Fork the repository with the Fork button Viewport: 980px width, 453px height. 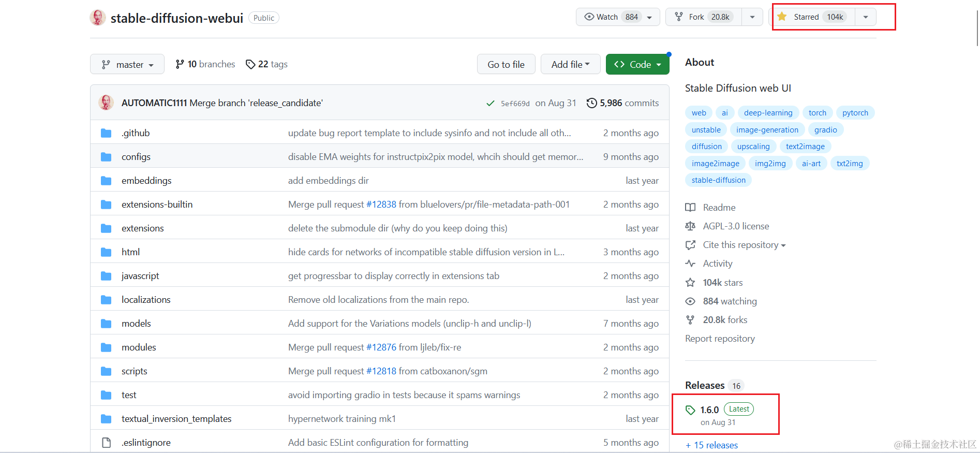click(704, 17)
